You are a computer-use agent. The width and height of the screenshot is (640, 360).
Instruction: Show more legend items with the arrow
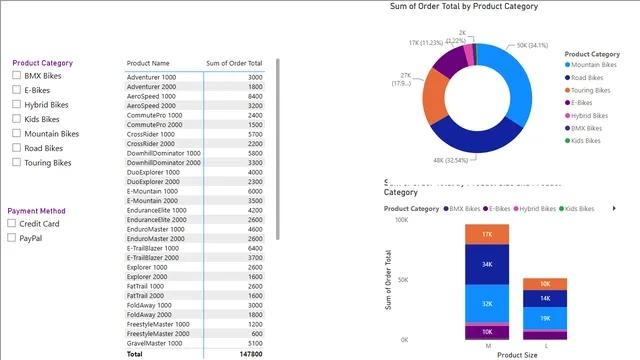(x=614, y=209)
